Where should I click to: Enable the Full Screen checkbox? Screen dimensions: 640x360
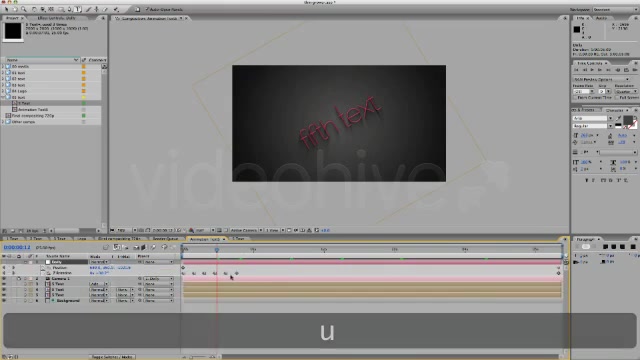click(617, 98)
